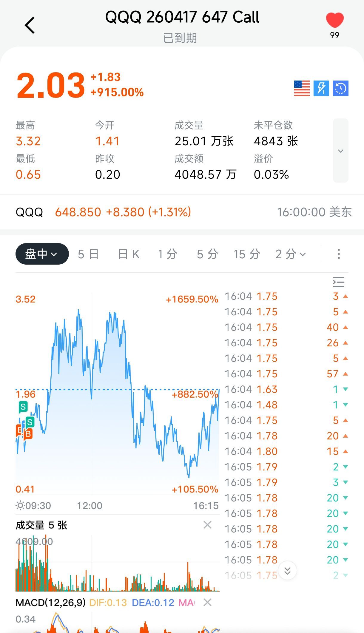Tap the double-chevron scroll-down button
This screenshot has height=633, width=364.
pyautogui.click(x=287, y=571)
